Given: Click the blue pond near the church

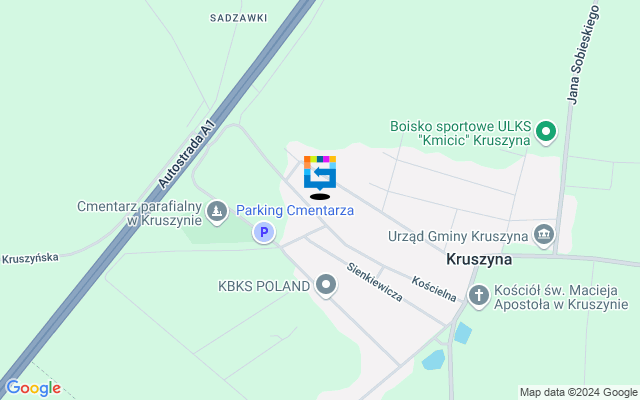Looking at the screenshot, I should click(463, 333).
